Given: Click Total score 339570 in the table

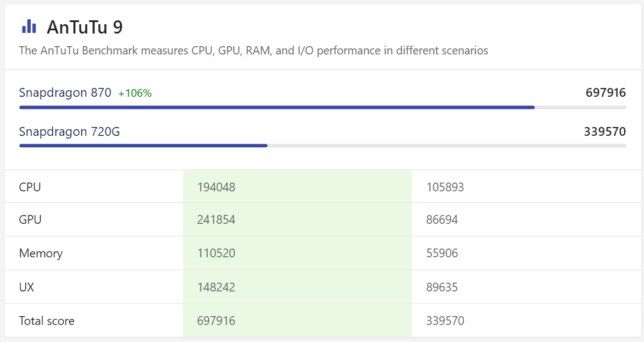Looking at the screenshot, I should pos(445,321).
